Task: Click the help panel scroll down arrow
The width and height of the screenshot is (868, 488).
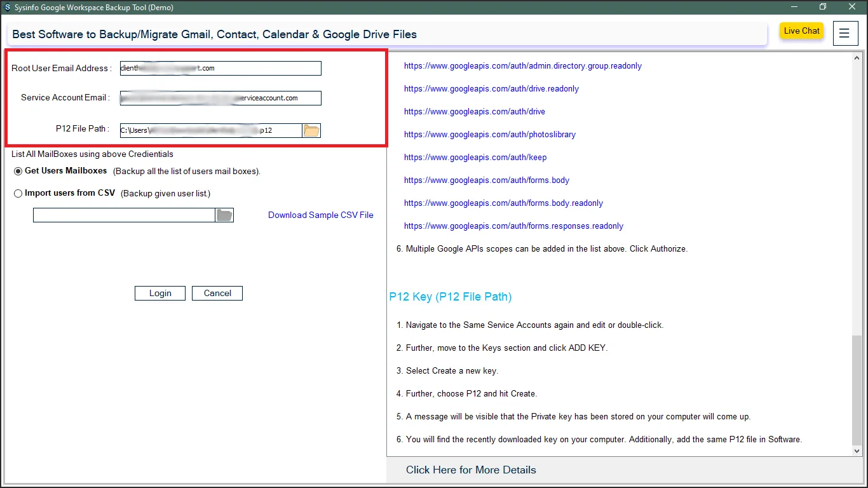Action: (857, 451)
